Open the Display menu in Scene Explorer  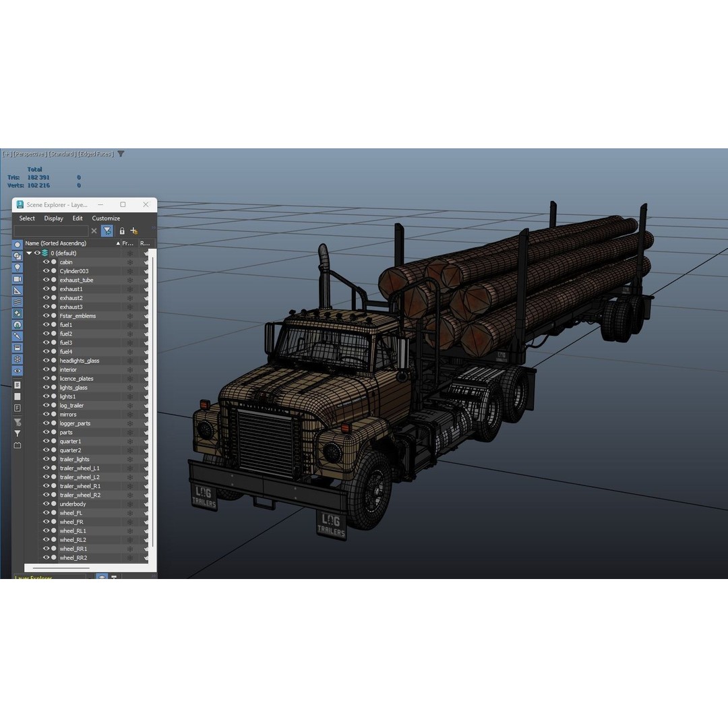[x=53, y=218]
